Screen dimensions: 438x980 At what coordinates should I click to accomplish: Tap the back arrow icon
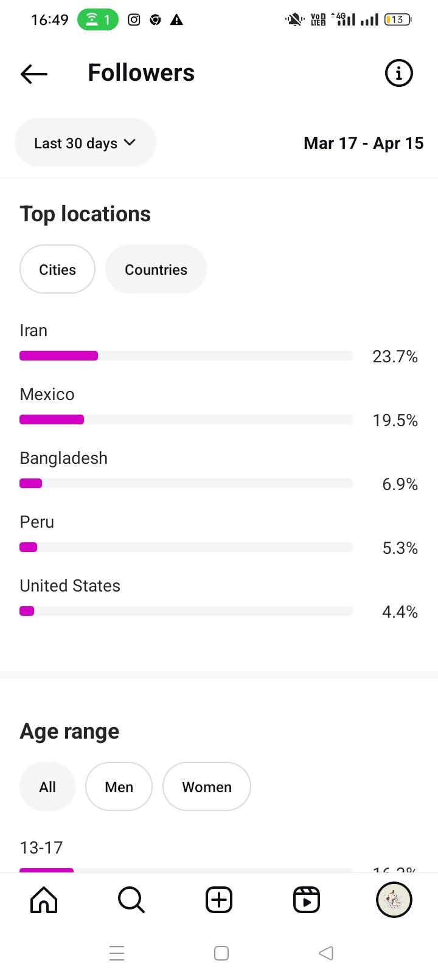click(34, 74)
